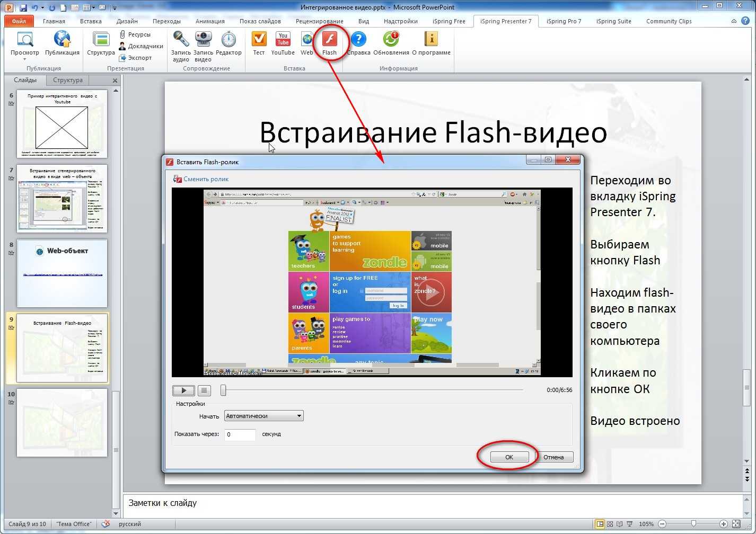Customize the Quick Access Toolbar dropdown
This screenshot has height=534, width=756.
115,8
